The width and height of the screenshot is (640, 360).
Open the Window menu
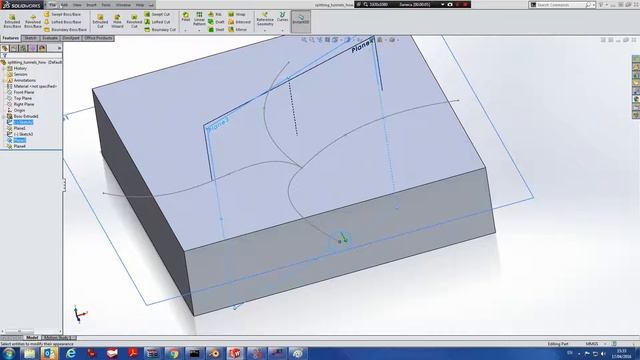pyautogui.click(x=123, y=5)
